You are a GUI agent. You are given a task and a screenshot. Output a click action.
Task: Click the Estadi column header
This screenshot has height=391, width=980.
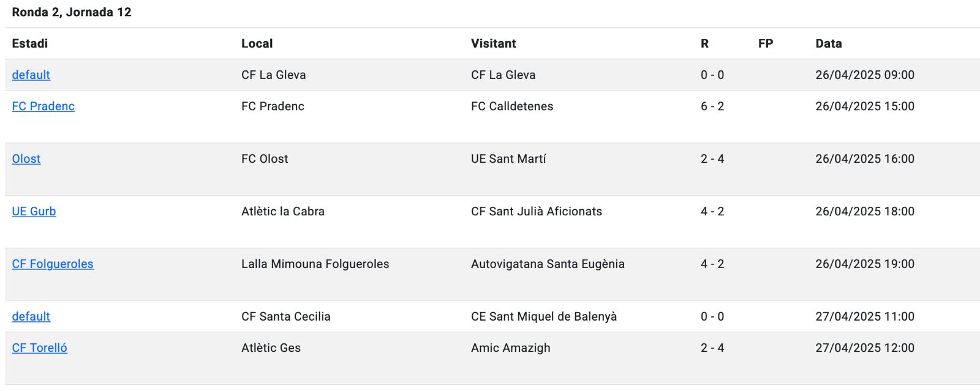coord(30,43)
